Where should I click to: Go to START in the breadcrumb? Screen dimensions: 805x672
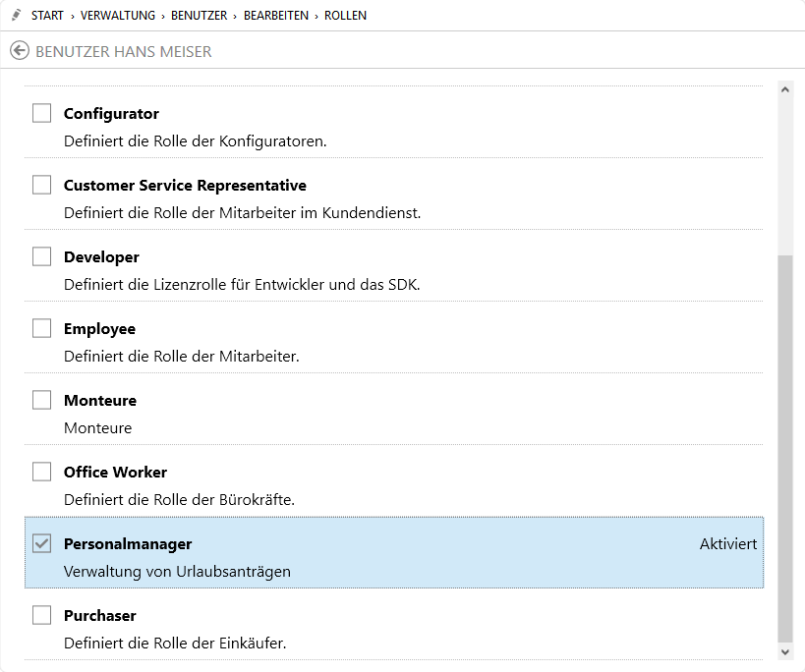point(47,16)
